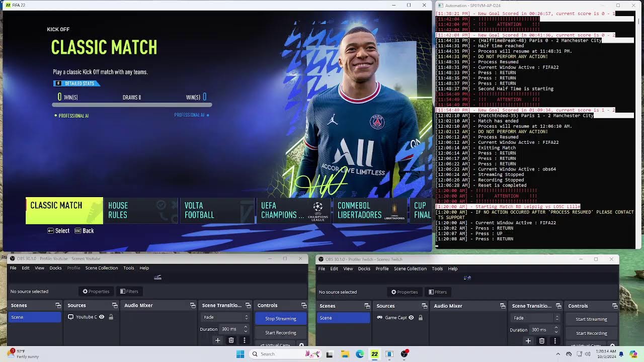Show hidden system tray icons
Screen dimensions: 644x362
(558, 354)
